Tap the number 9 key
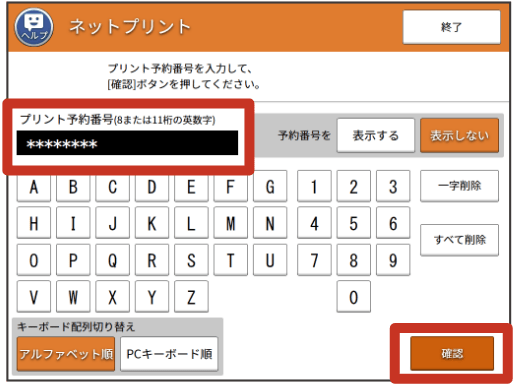Image resolution: width=514 pixels, height=384 pixels. pos(393,260)
